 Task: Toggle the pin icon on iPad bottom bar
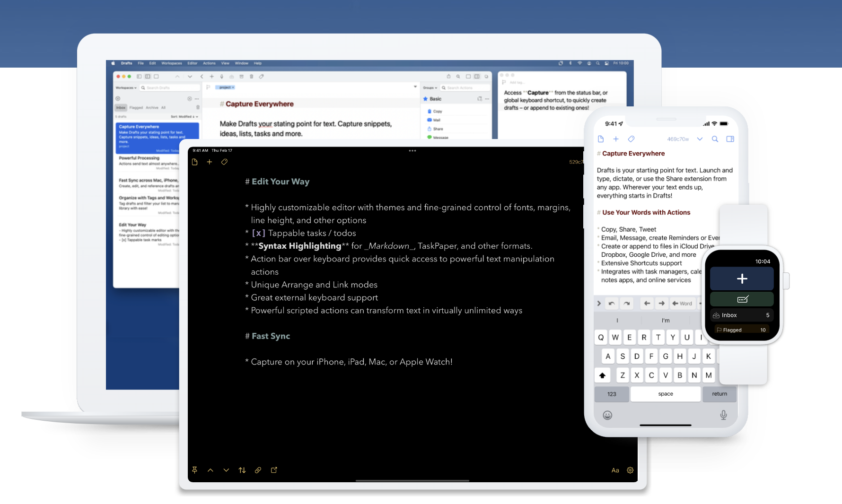tap(194, 470)
